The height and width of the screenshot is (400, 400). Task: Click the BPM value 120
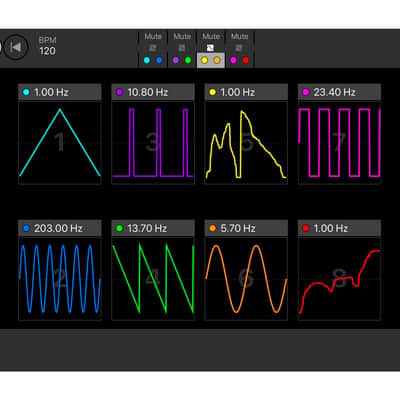[x=47, y=51]
